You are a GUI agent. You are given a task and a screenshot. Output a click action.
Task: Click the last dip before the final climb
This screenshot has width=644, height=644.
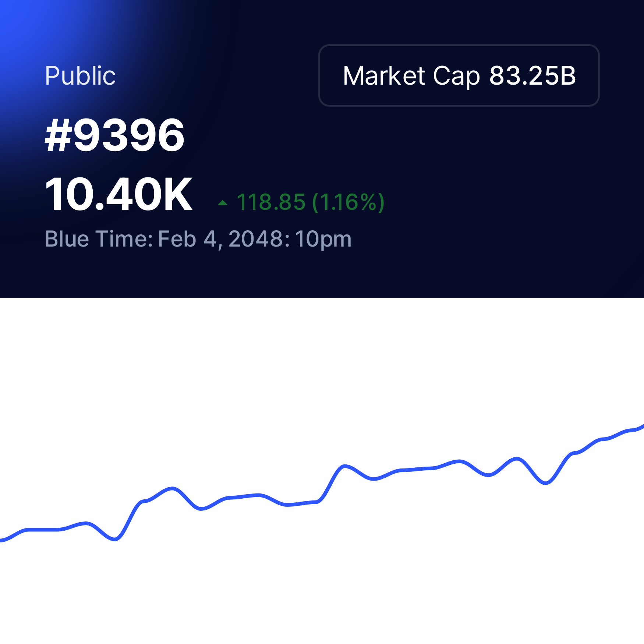click(545, 483)
